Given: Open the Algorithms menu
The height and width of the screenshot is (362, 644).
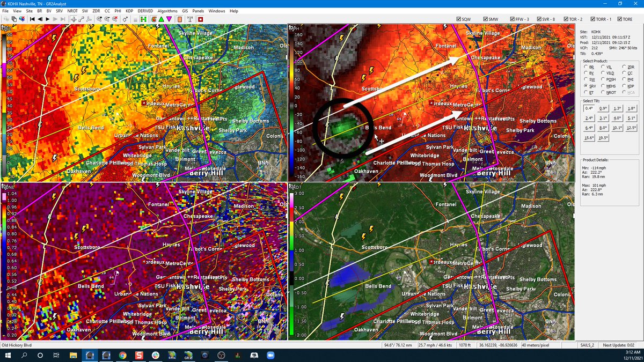Looking at the screenshot, I should click(x=167, y=10).
